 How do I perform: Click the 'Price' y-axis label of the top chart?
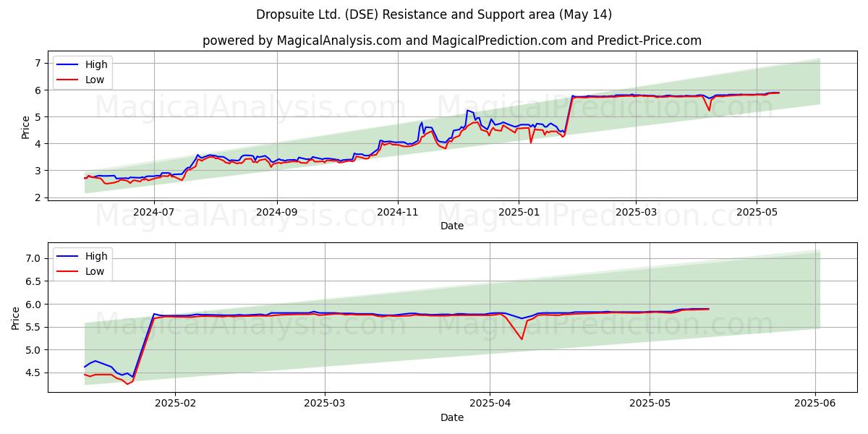point(26,127)
